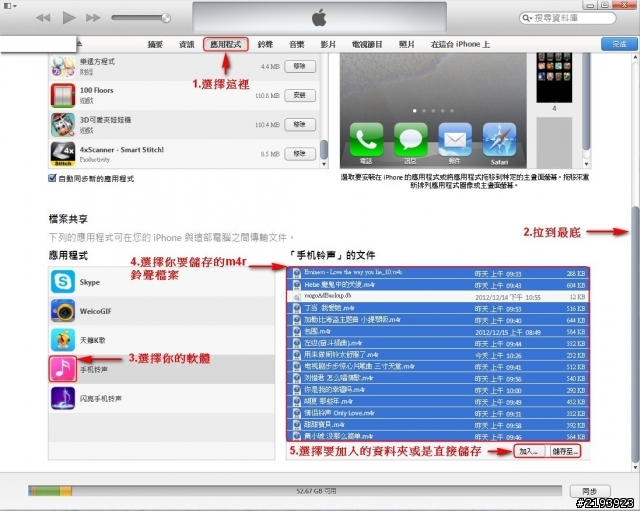Click the 4xScanner Smart Stitch app icon
The height and width of the screenshot is (511, 640).
[x=63, y=154]
